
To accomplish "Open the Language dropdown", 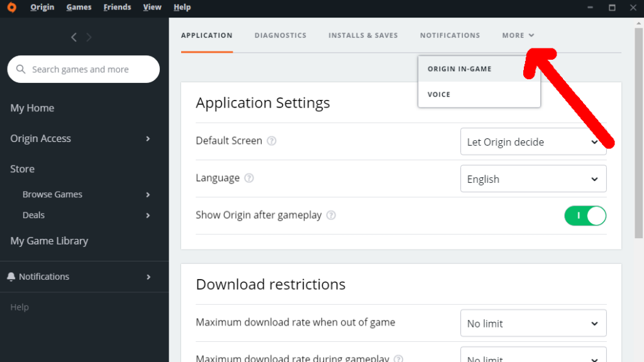I will point(533,178).
